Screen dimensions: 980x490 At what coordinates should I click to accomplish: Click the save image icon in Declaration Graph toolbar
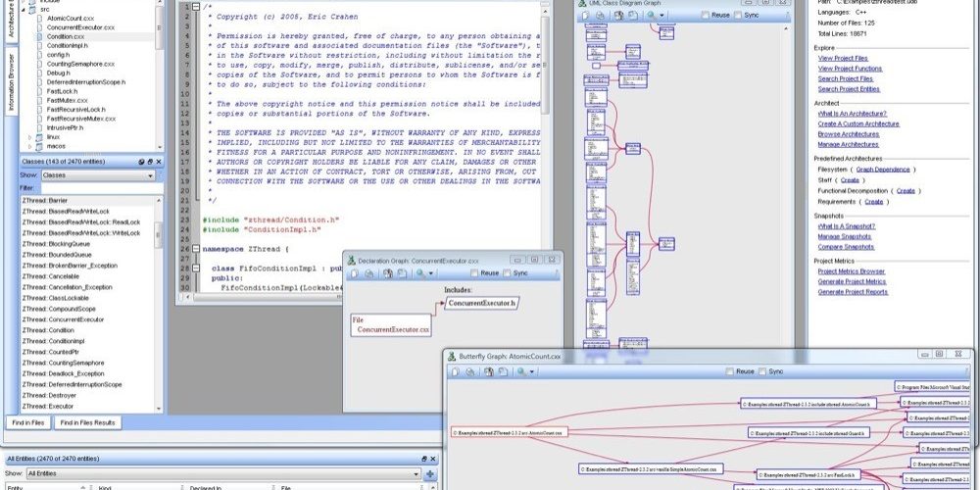pyautogui.click(x=401, y=273)
